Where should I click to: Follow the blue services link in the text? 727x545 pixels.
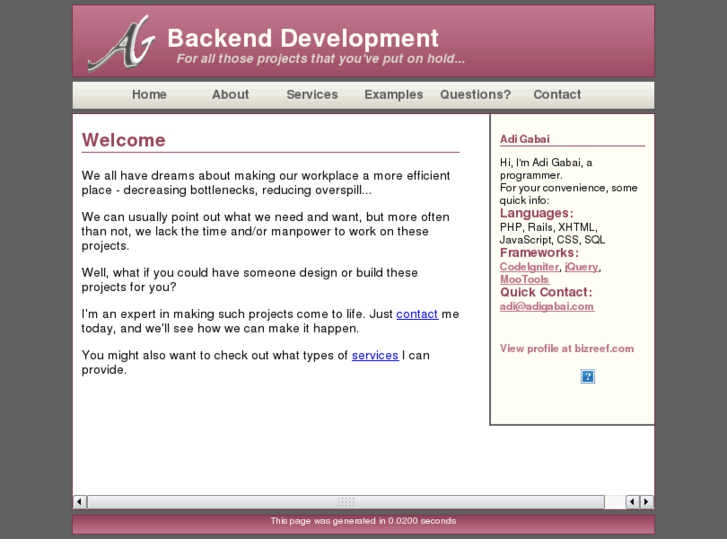pyautogui.click(x=375, y=355)
